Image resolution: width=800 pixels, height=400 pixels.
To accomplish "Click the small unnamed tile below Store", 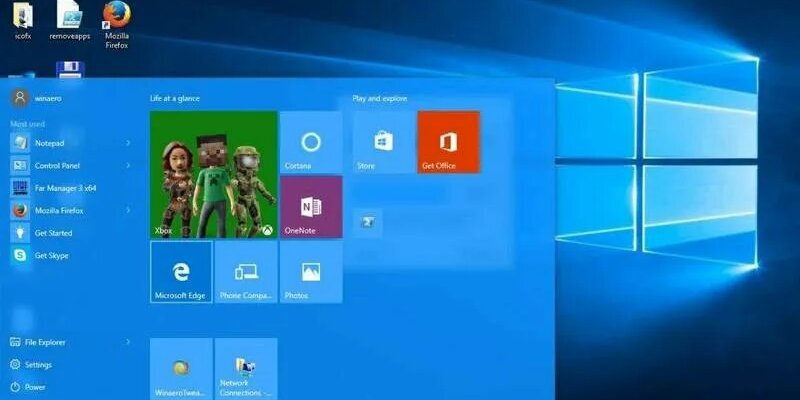I will tap(368, 223).
